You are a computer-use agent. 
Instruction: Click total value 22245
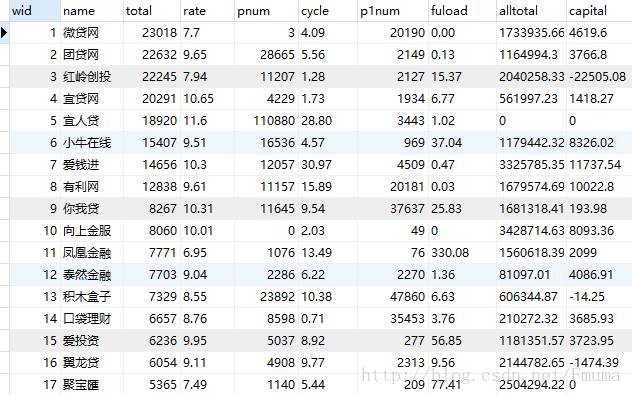[x=159, y=77]
